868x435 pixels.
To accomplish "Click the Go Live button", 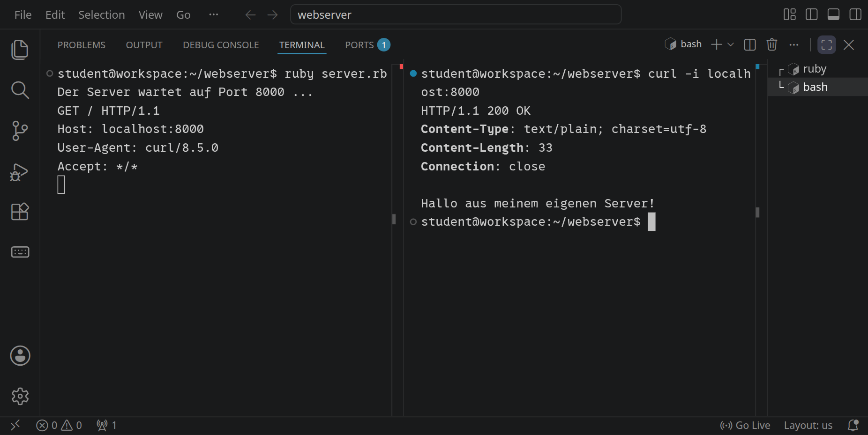I will pos(745,425).
